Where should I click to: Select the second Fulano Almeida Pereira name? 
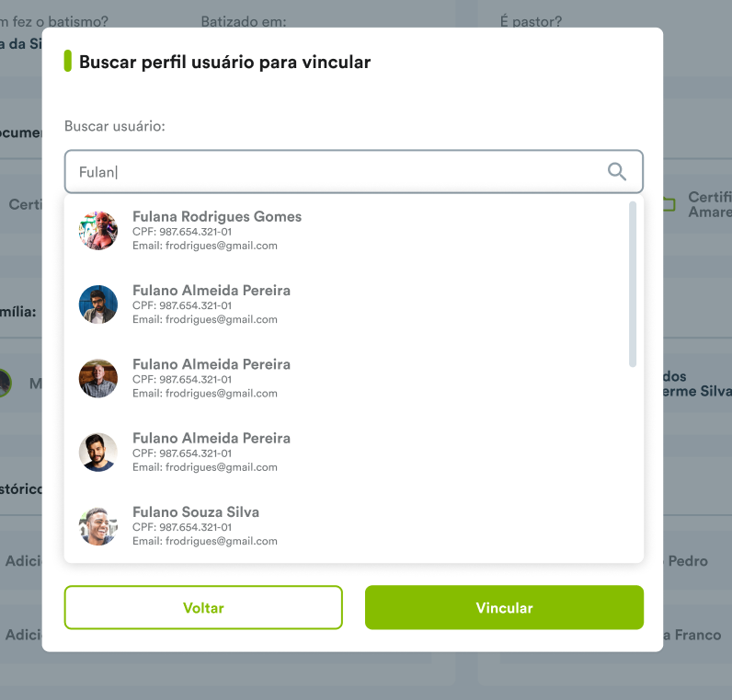212,363
